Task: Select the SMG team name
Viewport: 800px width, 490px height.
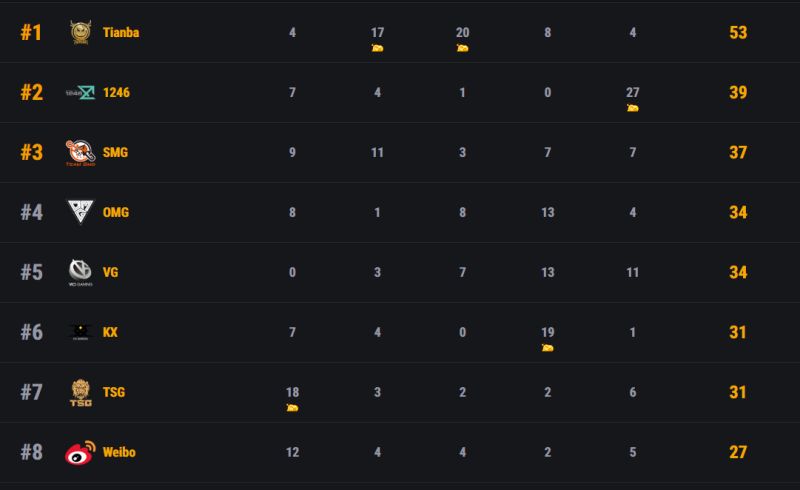Action: tap(115, 153)
